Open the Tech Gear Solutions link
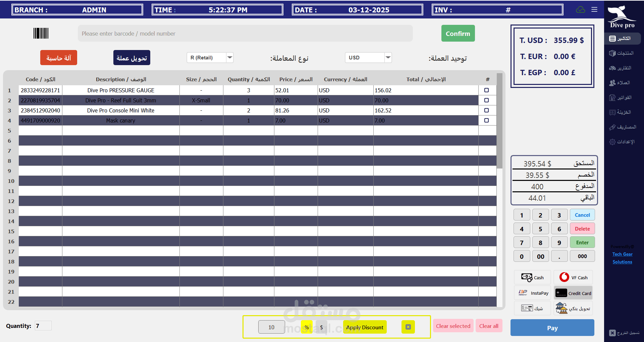The width and height of the screenshot is (644, 342). coord(622,258)
